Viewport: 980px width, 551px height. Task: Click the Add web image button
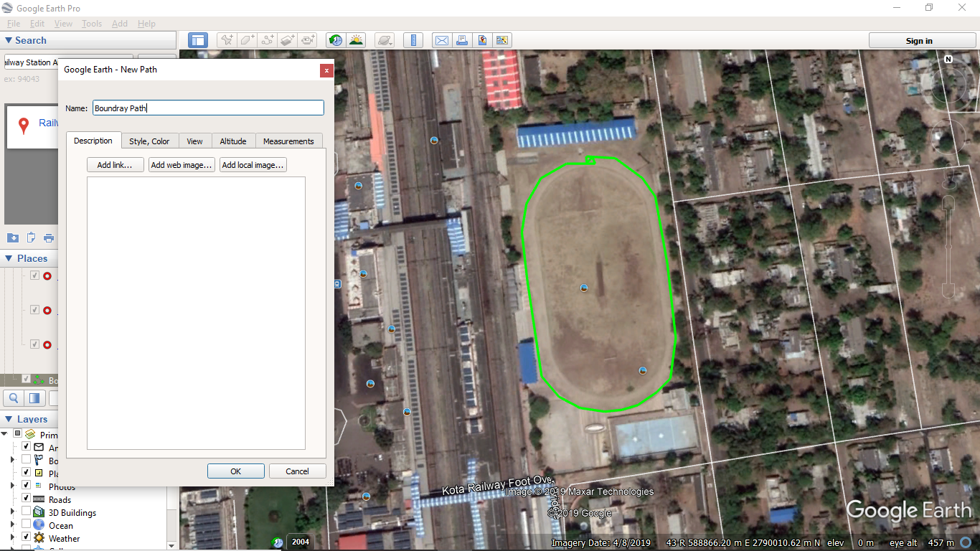(x=182, y=165)
